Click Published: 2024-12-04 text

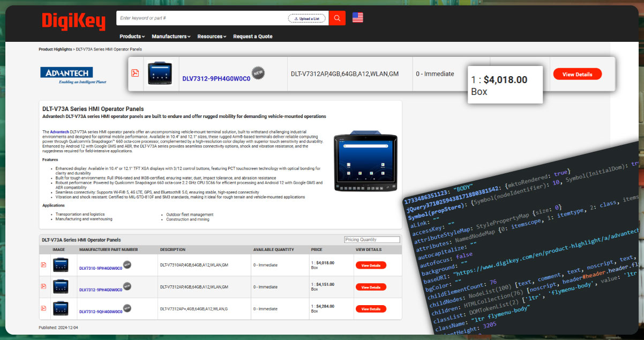point(58,327)
